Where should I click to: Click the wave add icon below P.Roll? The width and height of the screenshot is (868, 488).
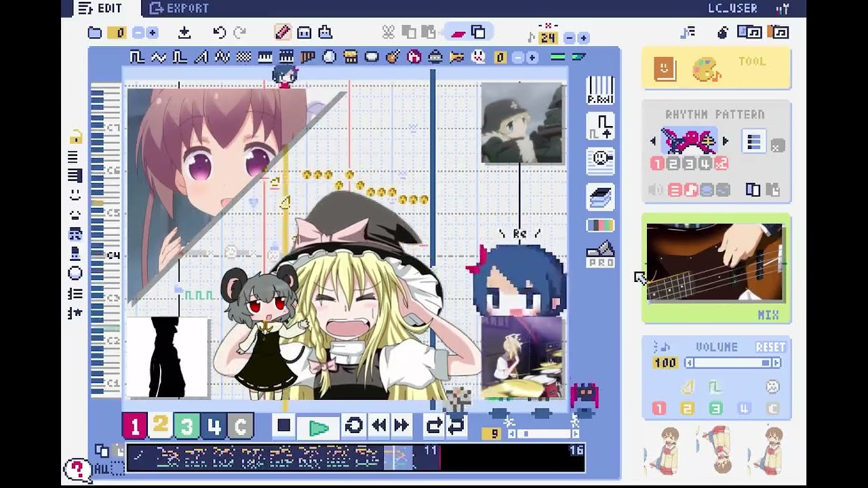600,127
